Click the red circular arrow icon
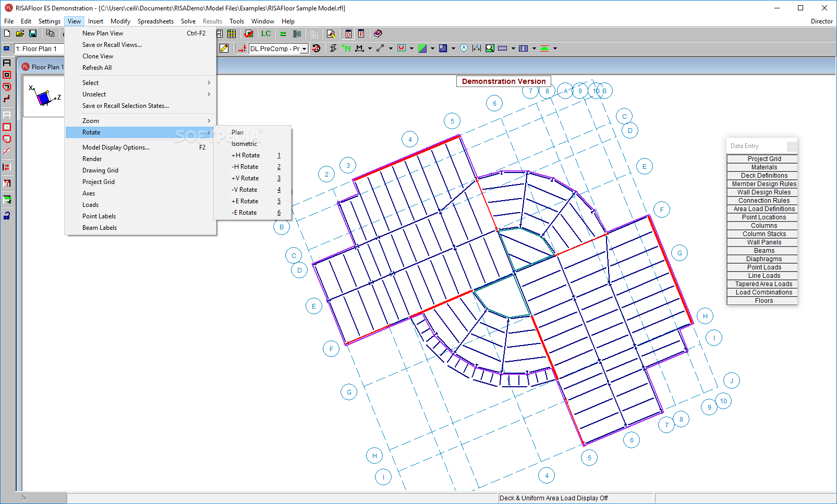 point(316,48)
